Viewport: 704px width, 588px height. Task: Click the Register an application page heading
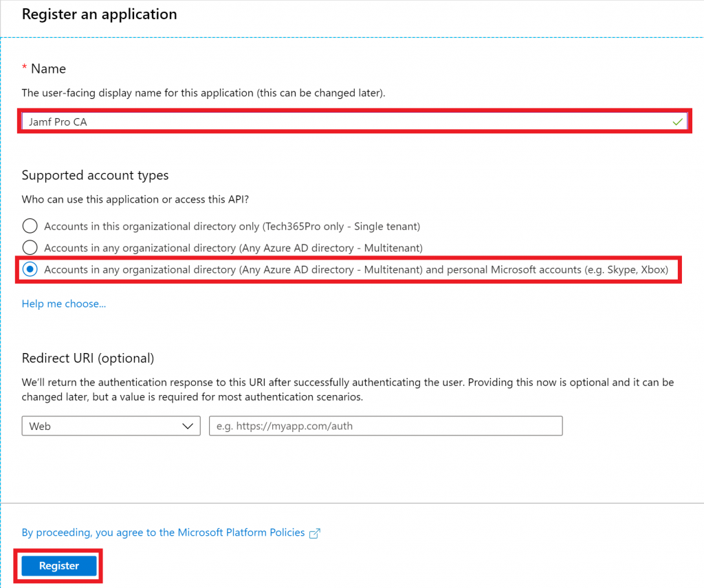pyautogui.click(x=99, y=14)
